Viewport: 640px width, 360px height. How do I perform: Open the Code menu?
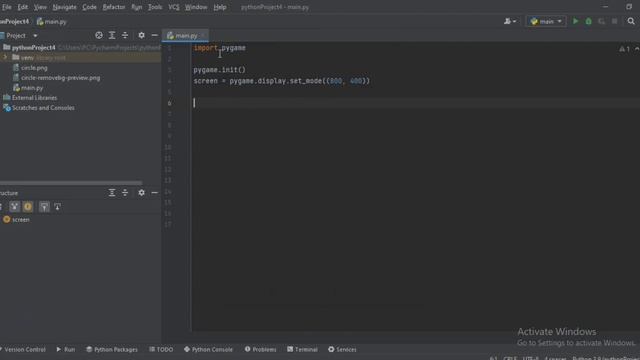89,7
